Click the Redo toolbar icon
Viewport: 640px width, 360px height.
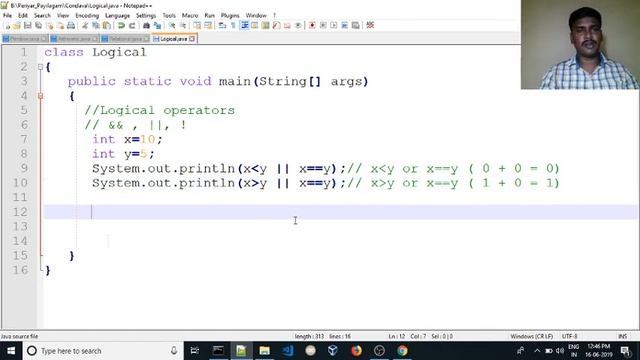(x=132, y=25)
